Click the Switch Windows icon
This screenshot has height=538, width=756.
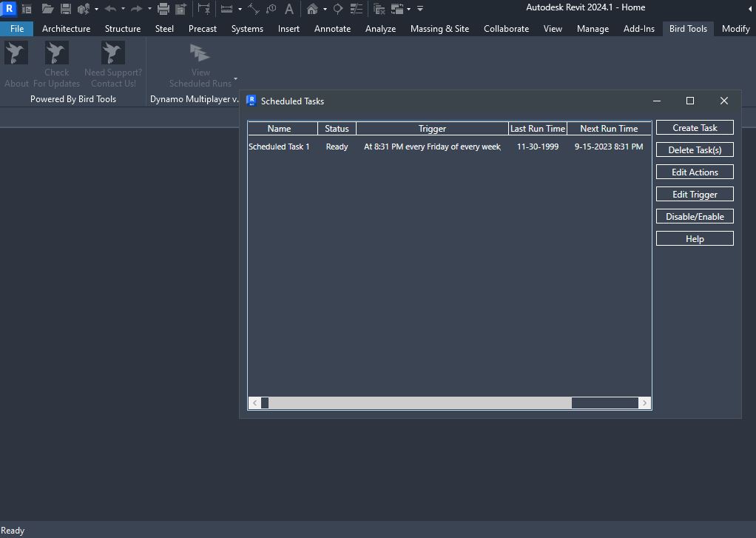pos(397,9)
